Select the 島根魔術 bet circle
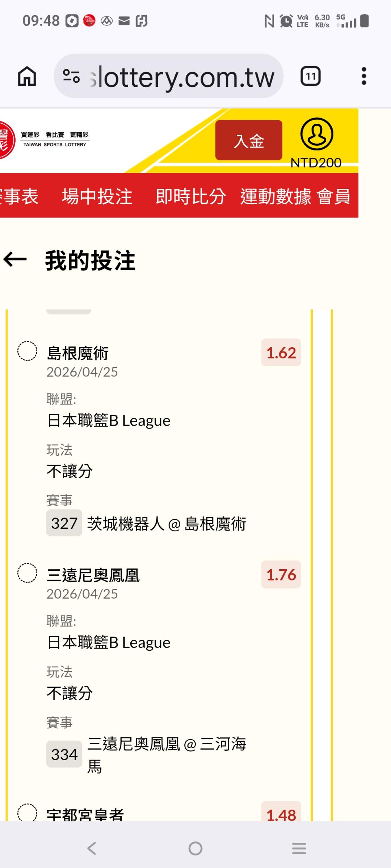Screen dimensions: 391x868 tap(28, 351)
